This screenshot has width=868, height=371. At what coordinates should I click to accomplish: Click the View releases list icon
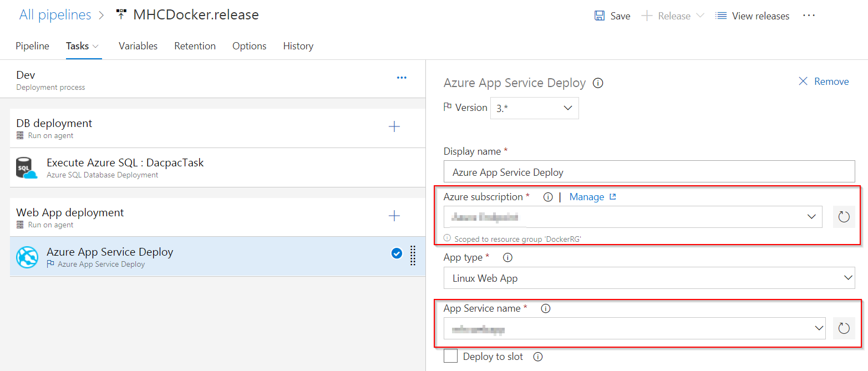click(721, 16)
